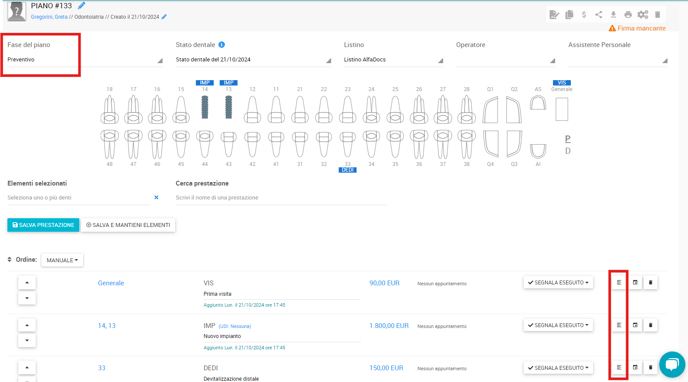This screenshot has width=688, height=382.
Task: Click the SALVA PRESTAZIONE button
Action: (43, 225)
